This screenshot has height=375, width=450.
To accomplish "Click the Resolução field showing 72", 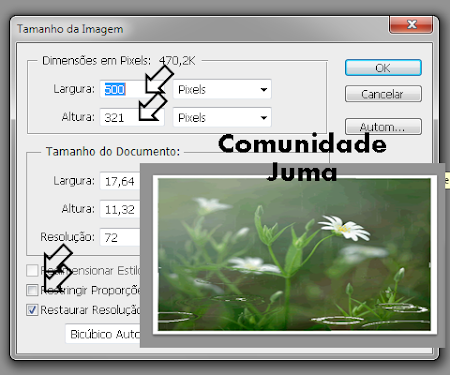I will pyautogui.click(x=120, y=237).
